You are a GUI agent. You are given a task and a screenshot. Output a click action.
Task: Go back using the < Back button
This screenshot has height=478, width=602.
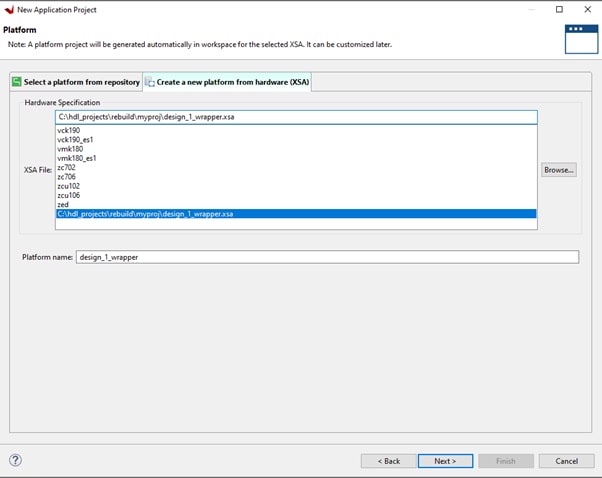[x=388, y=461]
